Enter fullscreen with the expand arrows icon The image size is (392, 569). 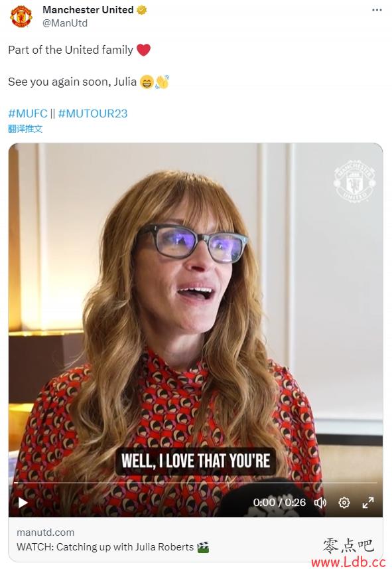pos(367,503)
